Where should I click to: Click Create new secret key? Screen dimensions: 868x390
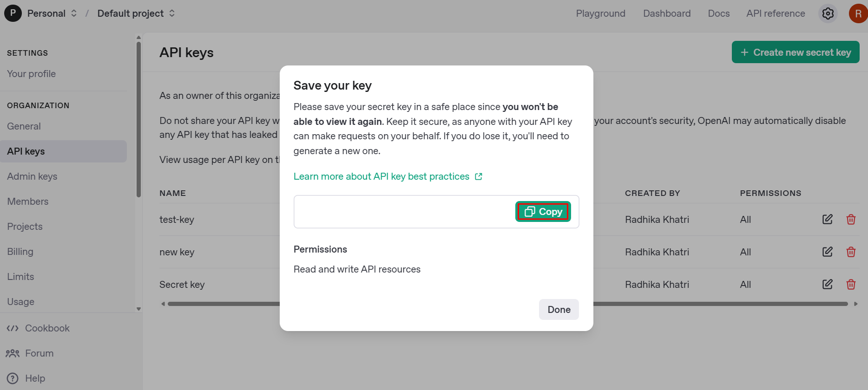point(795,52)
